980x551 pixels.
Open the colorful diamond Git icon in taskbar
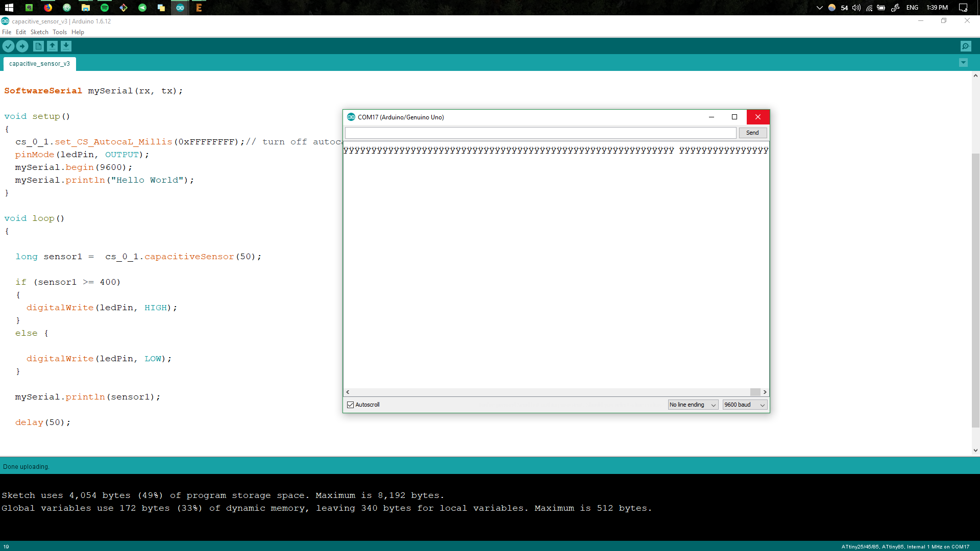[124, 8]
